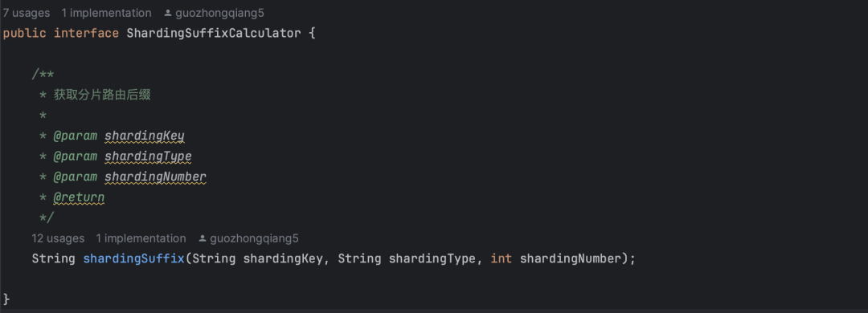The width and height of the screenshot is (868, 313).
Task: Click the 'public' keyword
Action: (x=24, y=33)
